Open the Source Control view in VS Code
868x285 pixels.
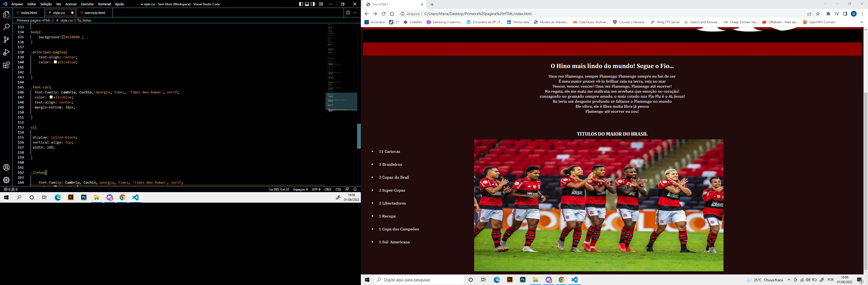coord(6,40)
